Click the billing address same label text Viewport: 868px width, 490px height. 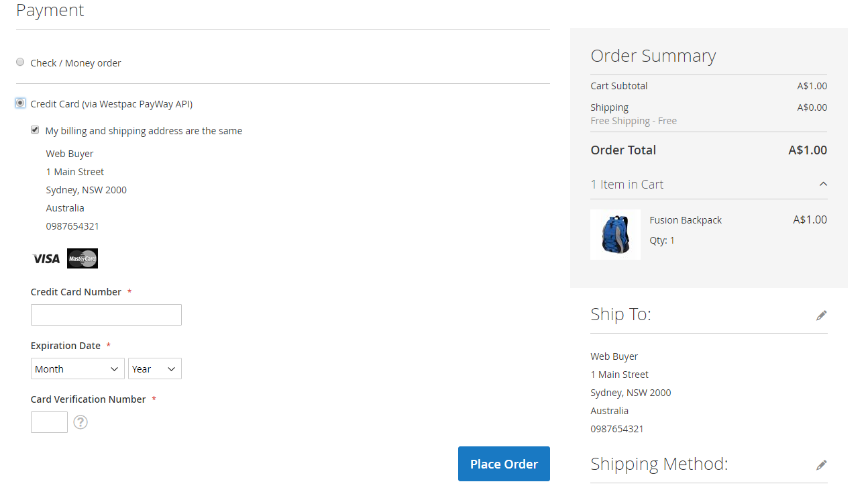pyautogui.click(x=144, y=131)
